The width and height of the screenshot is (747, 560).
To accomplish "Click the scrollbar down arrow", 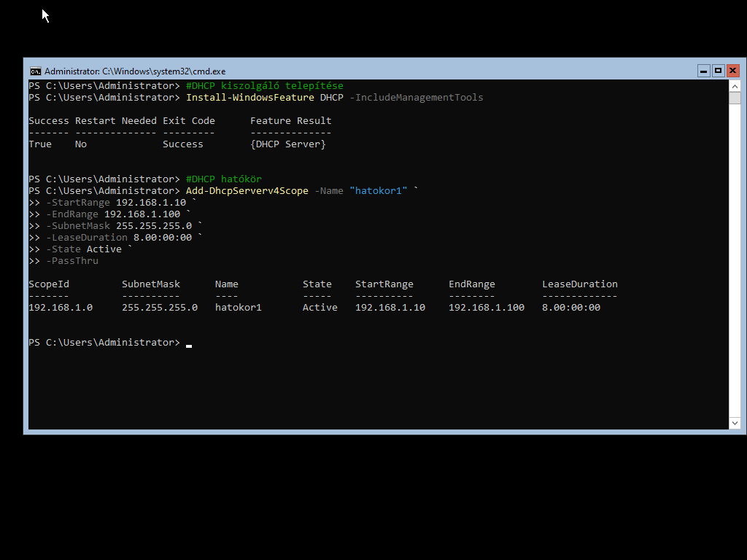I will click(x=735, y=423).
